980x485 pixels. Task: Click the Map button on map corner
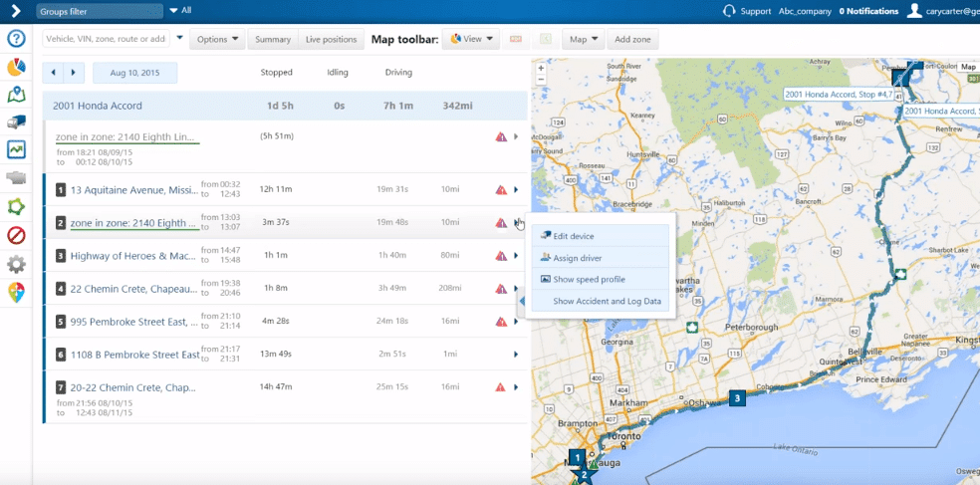pyautogui.click(x=968, y=67)
